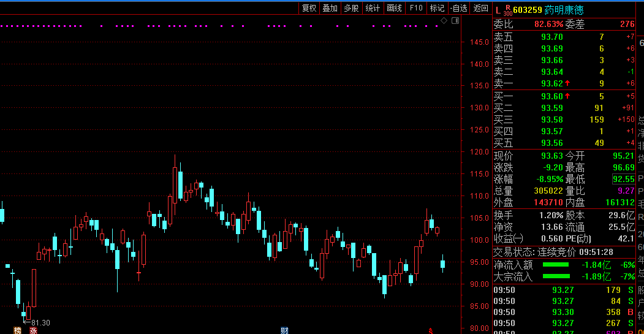Click the 涨幅 change value -8.95%
The width and height of the screenshot is (644, 334).
click(550, 180)
